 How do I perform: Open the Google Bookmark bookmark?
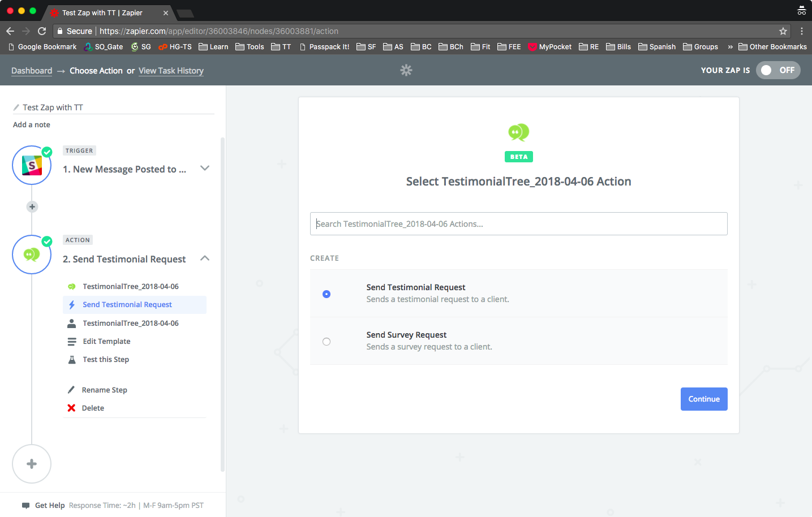tap(42, 47)
